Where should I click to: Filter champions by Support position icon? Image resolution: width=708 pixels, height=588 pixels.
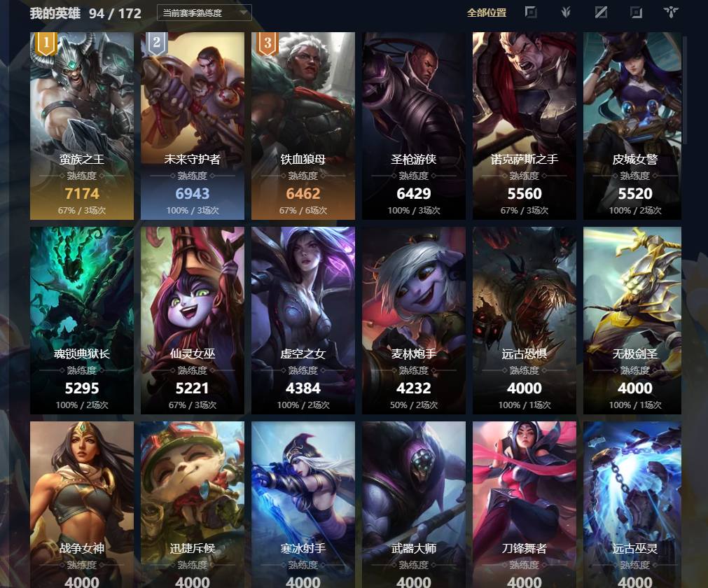(x=672, y=12)
